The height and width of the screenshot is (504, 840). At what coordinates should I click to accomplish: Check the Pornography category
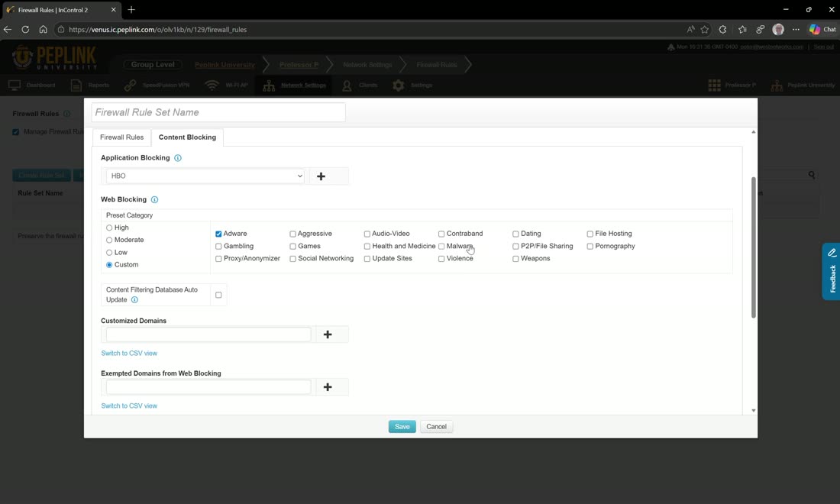pyautogui.click(x=590, y=247)
